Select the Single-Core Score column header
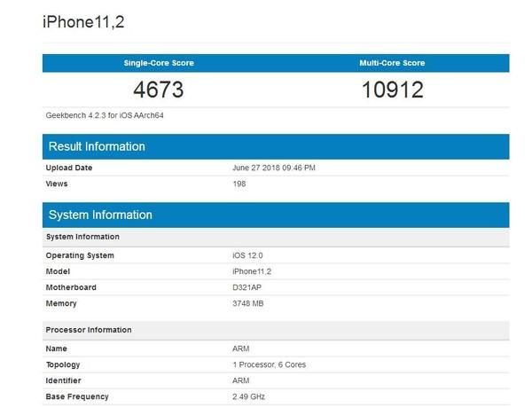 tap(159, 63)
